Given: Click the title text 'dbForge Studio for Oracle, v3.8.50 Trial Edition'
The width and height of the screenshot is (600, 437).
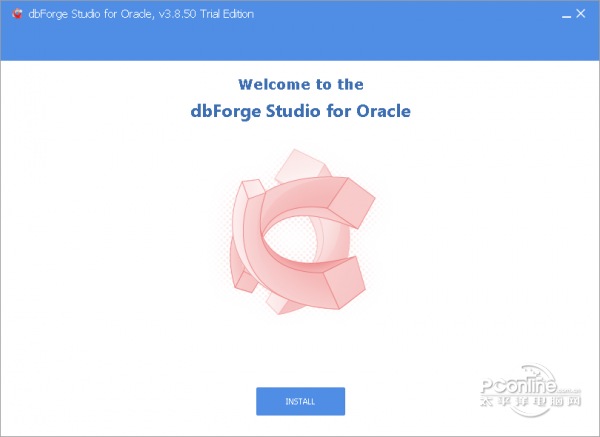Looking at the screenshot, I should click(141, 14).
